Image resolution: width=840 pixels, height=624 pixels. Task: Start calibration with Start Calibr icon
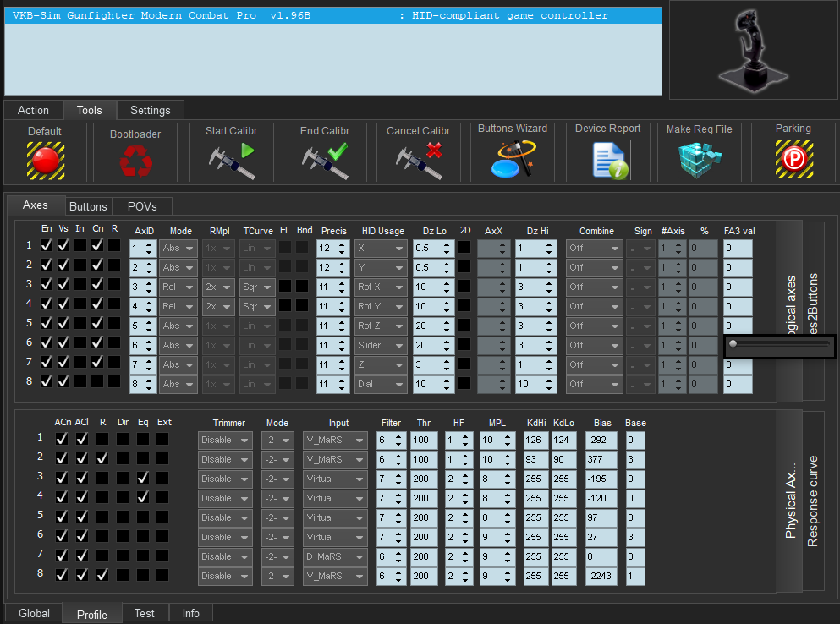coord(232,160)
